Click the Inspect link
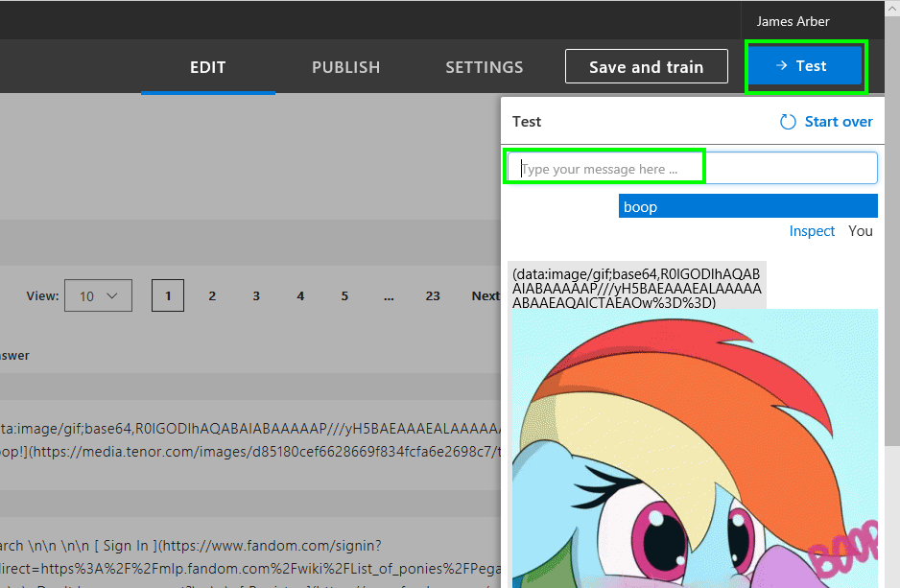Viewport: 900px width, 588px height. (x=812, y=230)
